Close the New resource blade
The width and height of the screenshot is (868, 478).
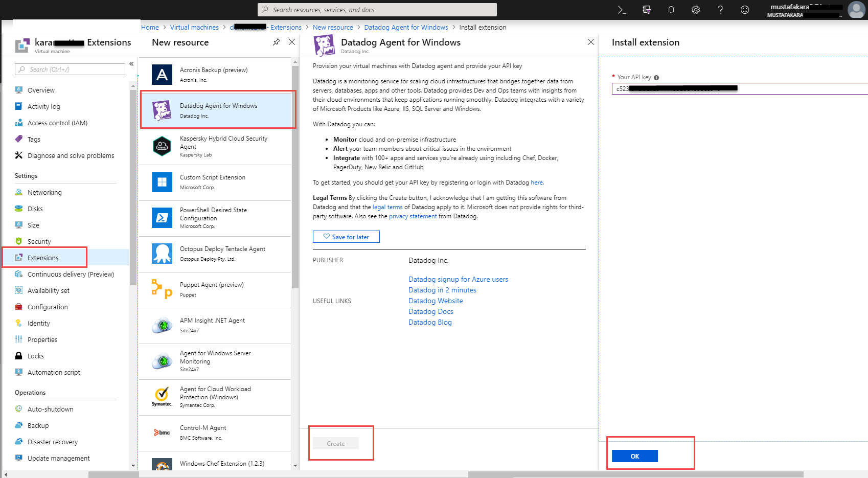tap(292, 42)
